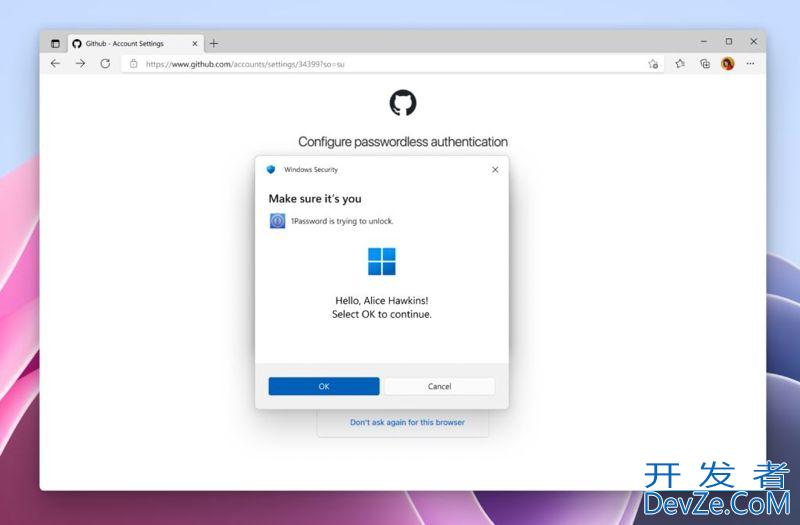Maximize the browser window

(x=729, y=41)
